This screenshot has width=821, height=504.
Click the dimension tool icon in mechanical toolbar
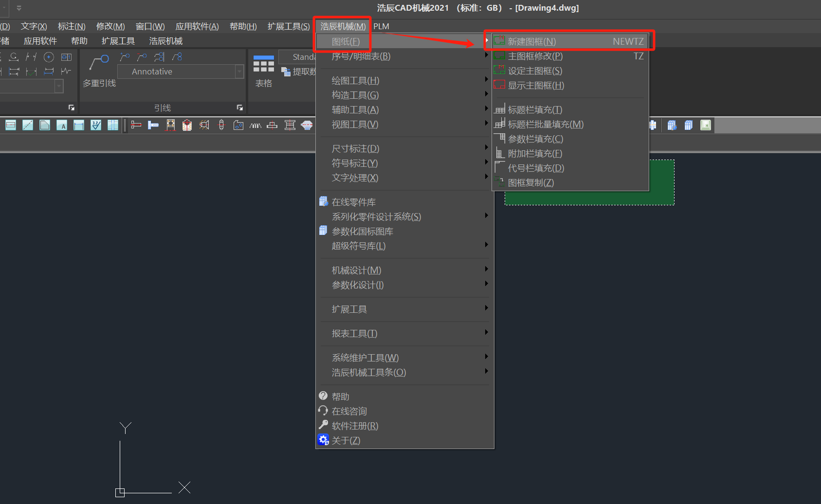(x=79, y=125)
